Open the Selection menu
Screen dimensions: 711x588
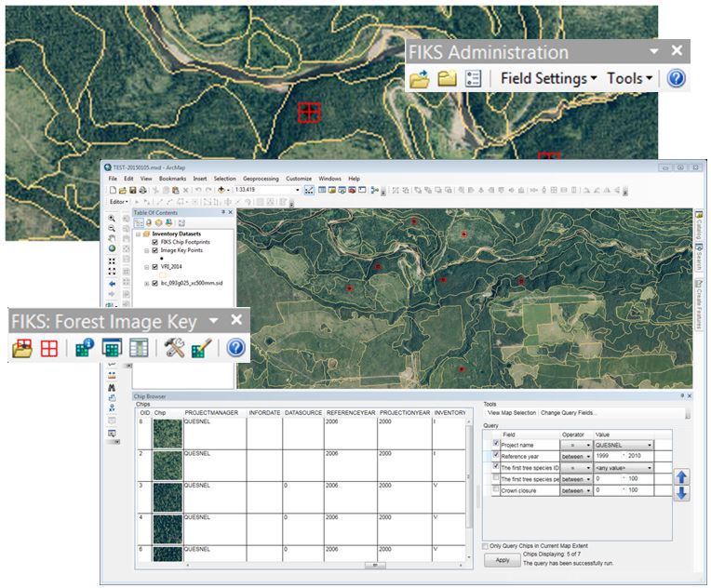pos(225,179)
